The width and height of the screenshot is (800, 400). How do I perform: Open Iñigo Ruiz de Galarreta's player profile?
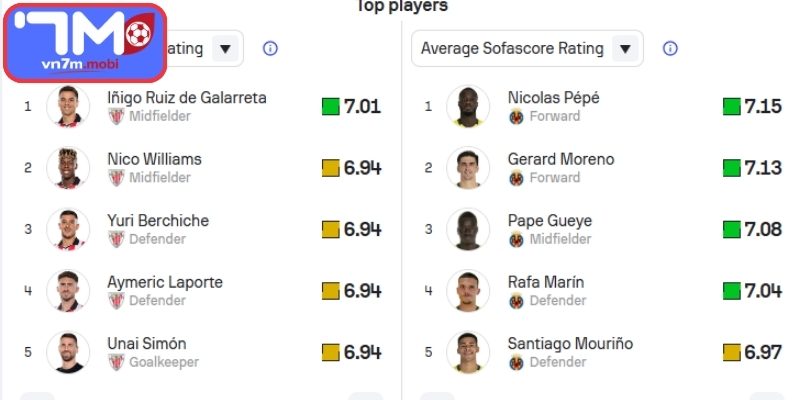coord(187,98)
